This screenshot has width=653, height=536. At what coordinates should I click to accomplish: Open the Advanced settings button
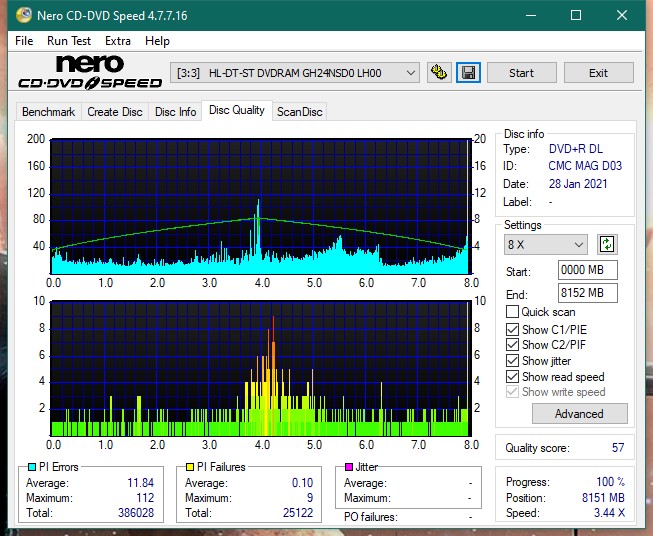click(579, 414)
